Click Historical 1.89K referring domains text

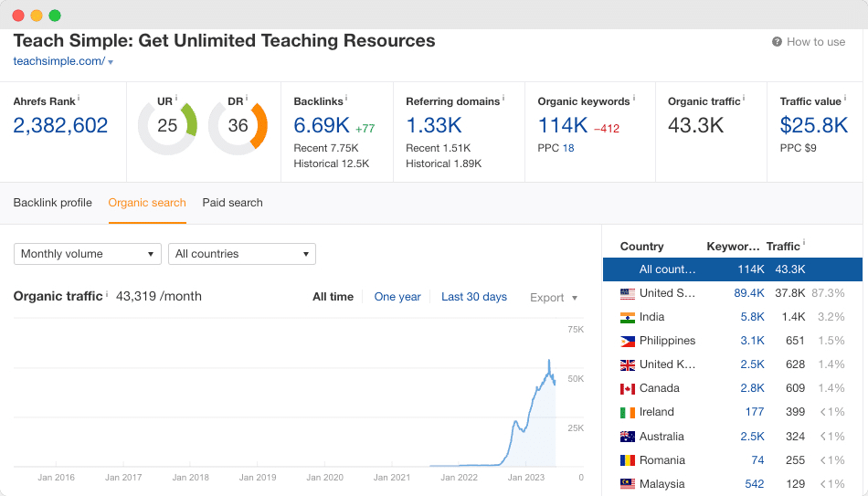[443, 164]
